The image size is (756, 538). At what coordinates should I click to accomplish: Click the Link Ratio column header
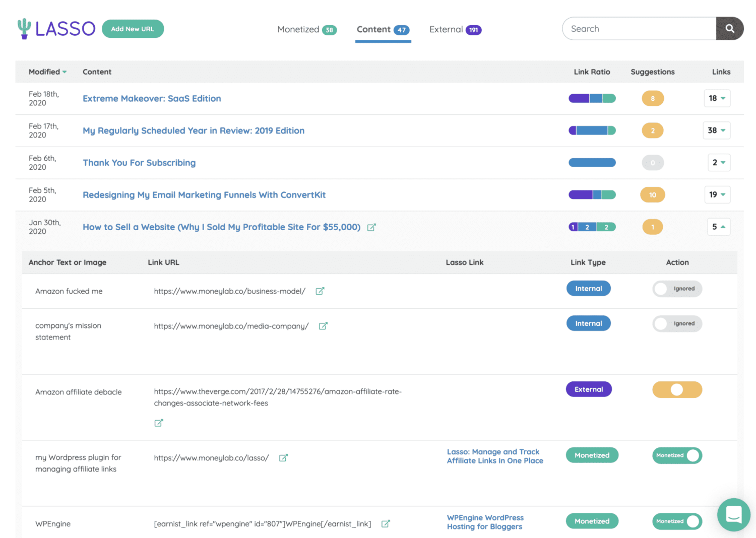[592, 72]
